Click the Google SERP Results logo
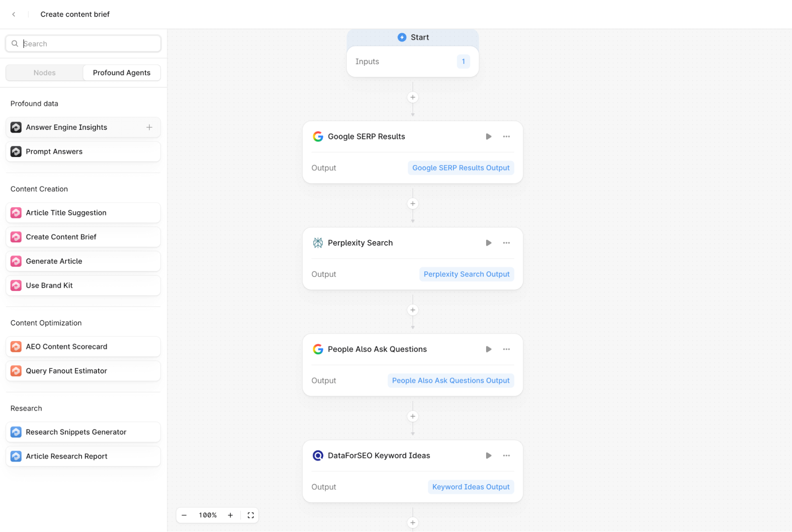This screenshot has width=792, height=532. click(x=318, y=137)
